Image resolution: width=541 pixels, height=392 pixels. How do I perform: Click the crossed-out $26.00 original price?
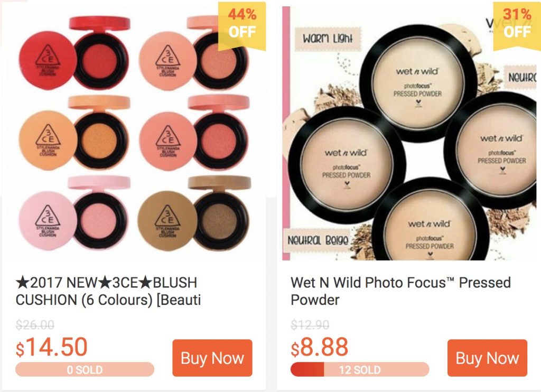tap(35, 325)
